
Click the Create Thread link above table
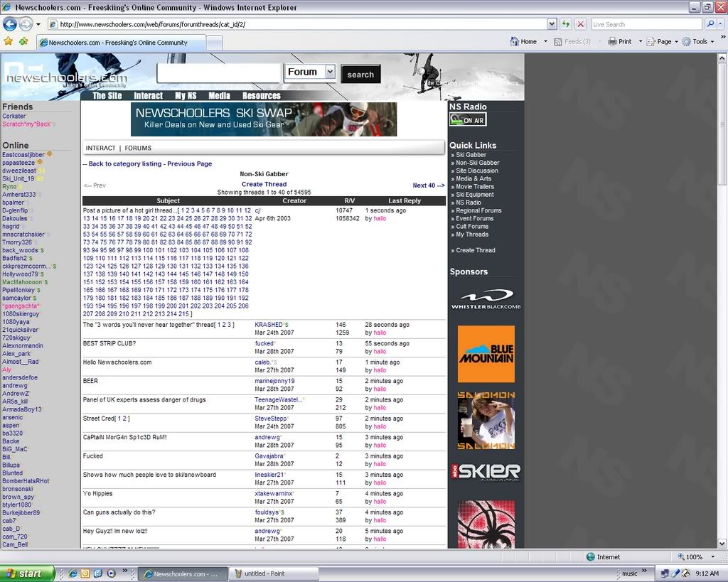coord(264,184)
